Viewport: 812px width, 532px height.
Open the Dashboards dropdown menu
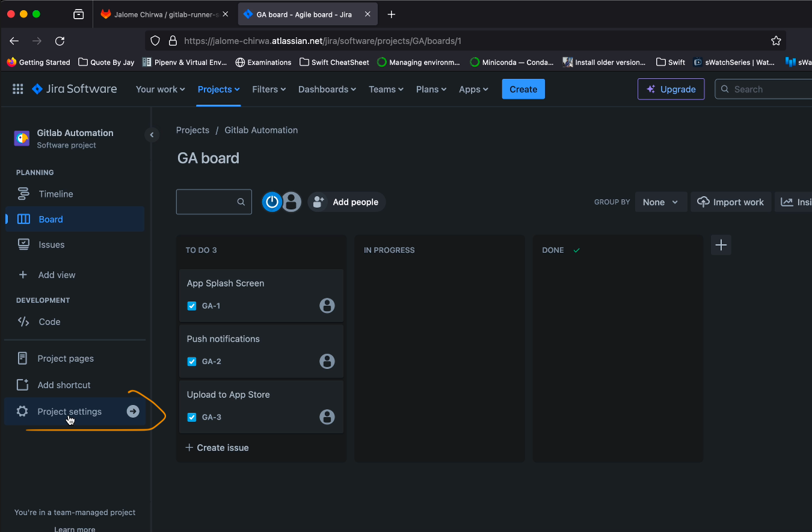pyautogui.click(x=327, y=89)
